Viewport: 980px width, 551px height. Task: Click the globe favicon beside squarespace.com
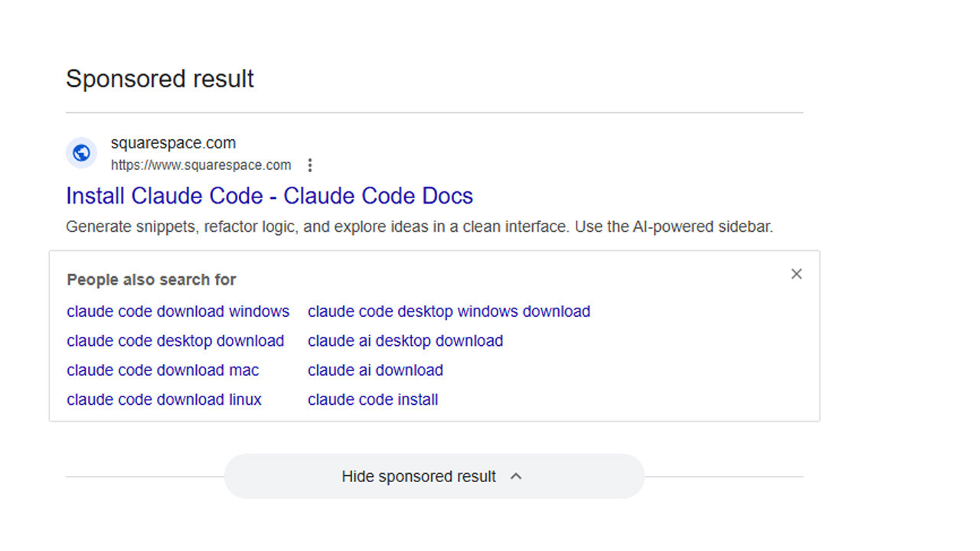(x=81, y=153)
